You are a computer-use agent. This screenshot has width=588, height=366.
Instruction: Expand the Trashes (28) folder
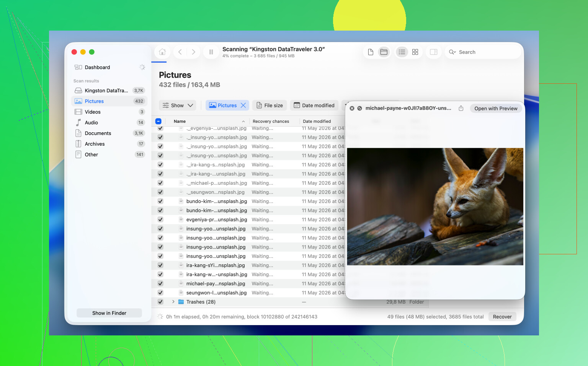[173, 302]
